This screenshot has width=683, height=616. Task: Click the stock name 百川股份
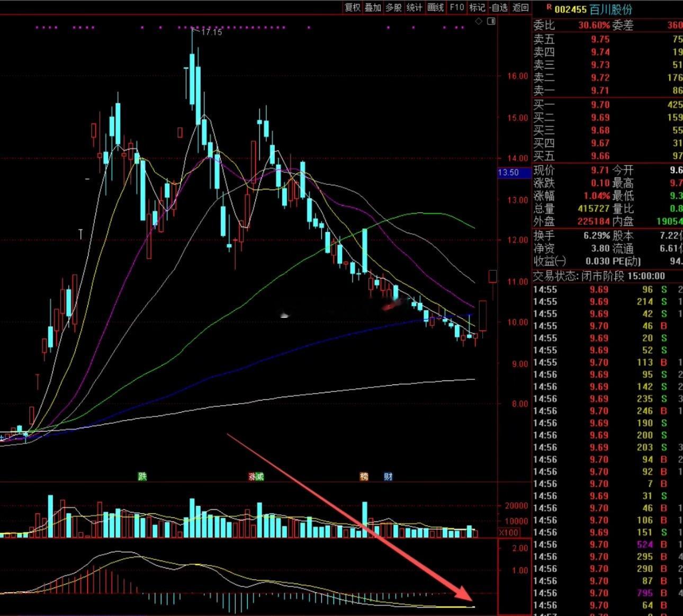[x=610, y=9]
